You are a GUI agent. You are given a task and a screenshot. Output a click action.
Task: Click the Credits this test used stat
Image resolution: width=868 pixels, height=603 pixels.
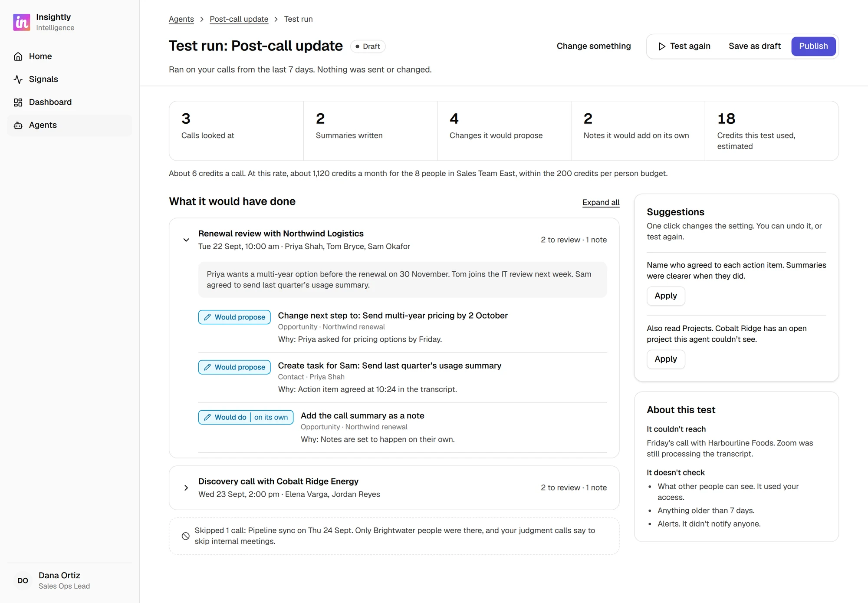coord(772,131)
